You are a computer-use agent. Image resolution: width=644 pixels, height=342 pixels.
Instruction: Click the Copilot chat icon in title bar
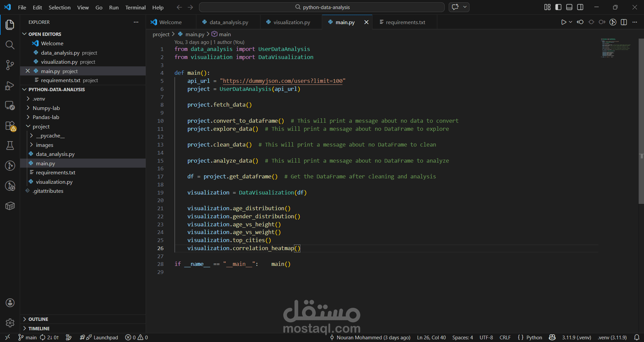pos(455,7)
